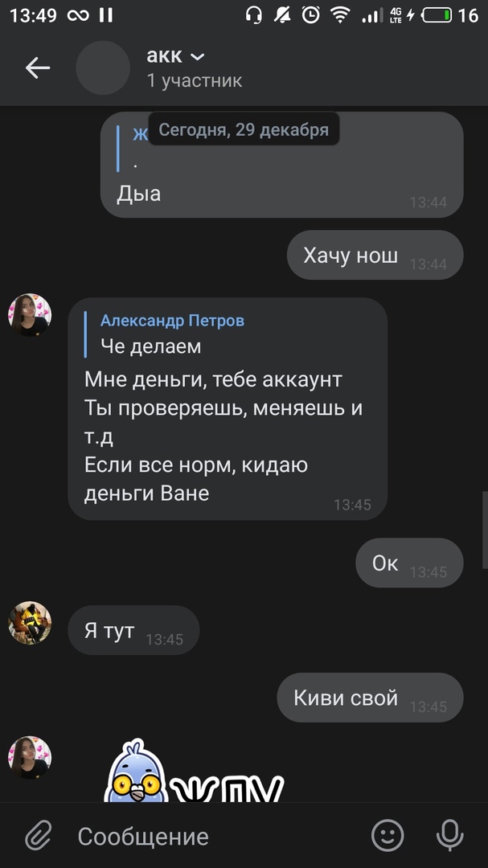Tap the alarm clock status icon
This screenshot has width=488, height=868.
click(311, 15)
